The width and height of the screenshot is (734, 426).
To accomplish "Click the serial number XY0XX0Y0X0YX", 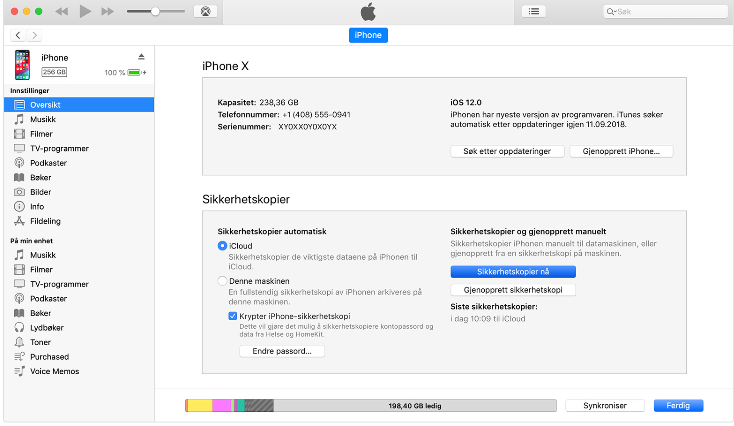I will (x=308, y=127).
